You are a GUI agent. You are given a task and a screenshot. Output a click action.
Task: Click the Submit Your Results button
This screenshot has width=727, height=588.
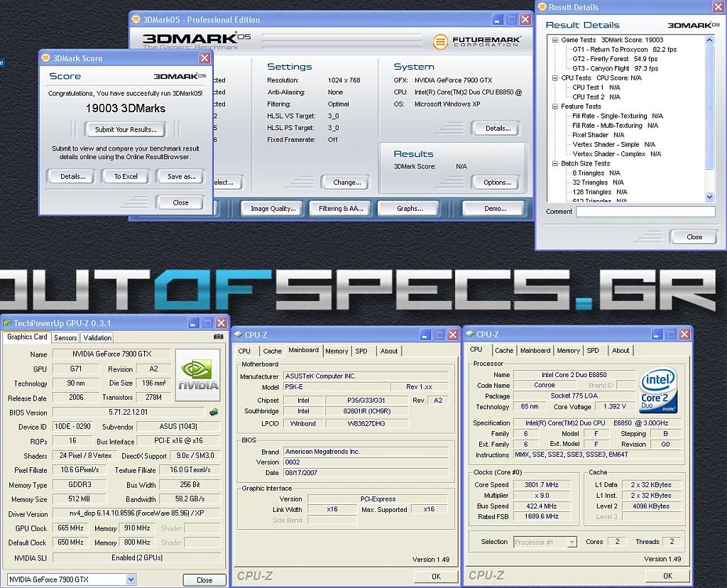click(126, 129)
